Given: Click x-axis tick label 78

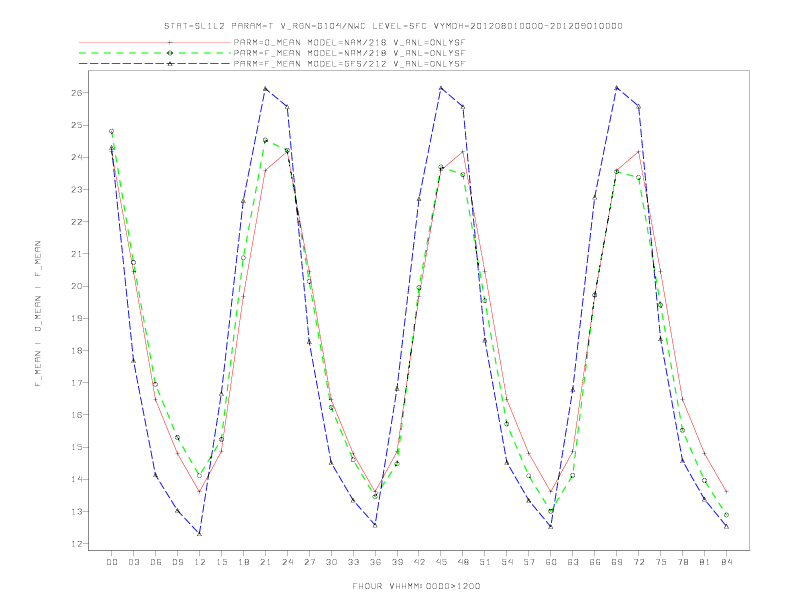Looking at the screenshot, I should click(x=682, y=562).
